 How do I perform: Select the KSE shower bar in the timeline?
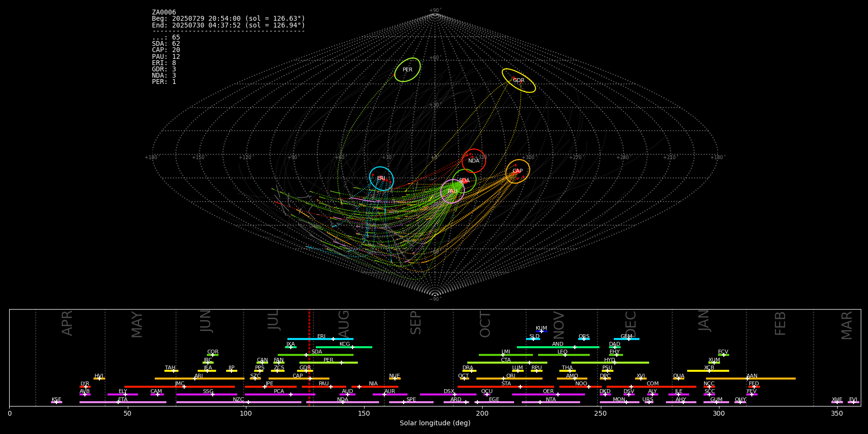point(56,402)
